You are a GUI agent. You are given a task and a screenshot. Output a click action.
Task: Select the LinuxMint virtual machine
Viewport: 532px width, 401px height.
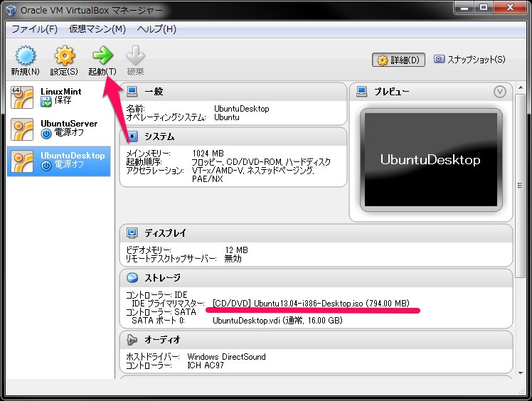(59, 97)
